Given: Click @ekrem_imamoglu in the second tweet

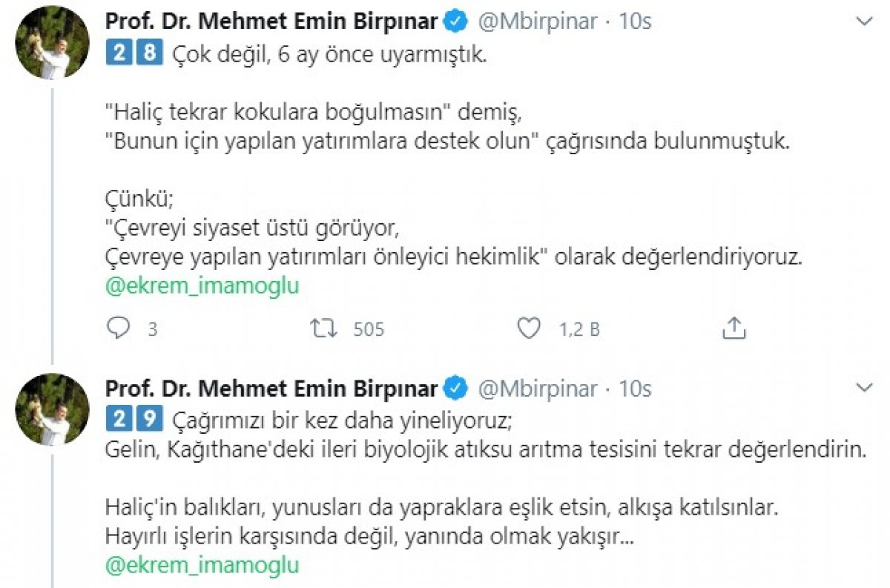Looking at the screenshot, I should pos(200,566).
